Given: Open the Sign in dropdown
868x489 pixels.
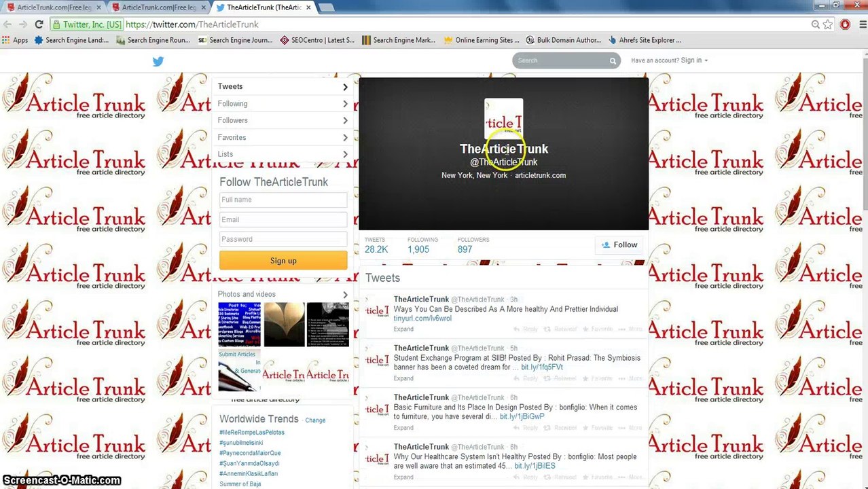Looking at the screenshot, I should 694,60.
